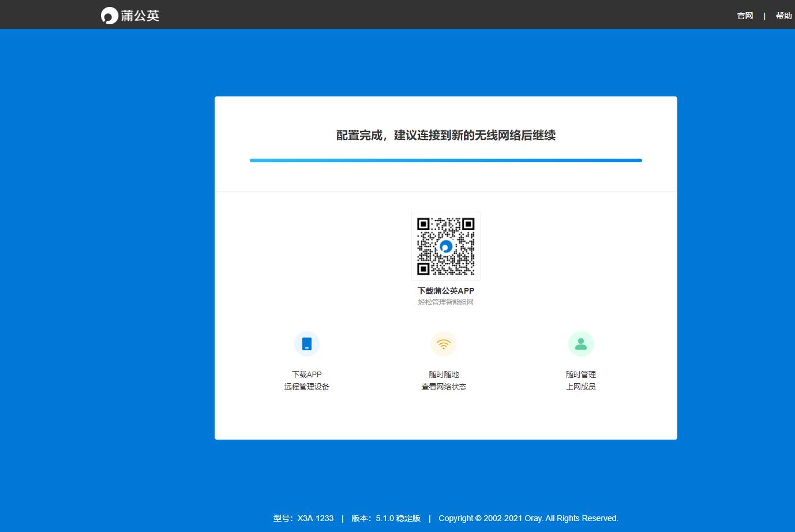Click the separator between 官网 and 帮助
This screenshot has width=795, height=532.
point(764,16)
